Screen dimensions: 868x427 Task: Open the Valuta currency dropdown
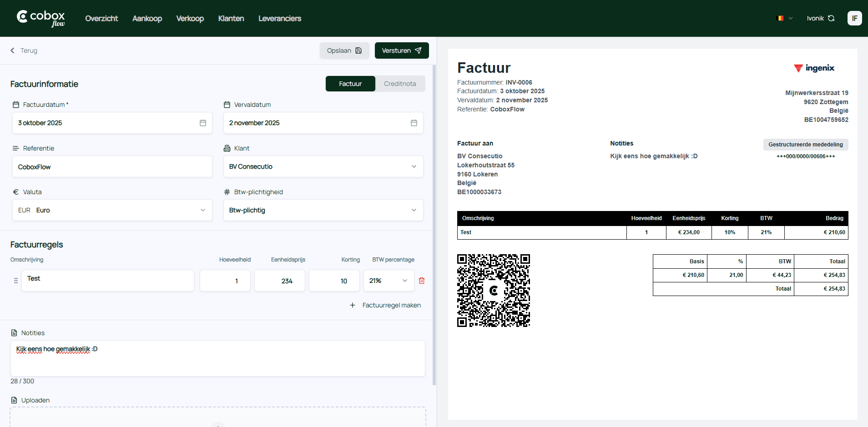[x=112, y=210]
